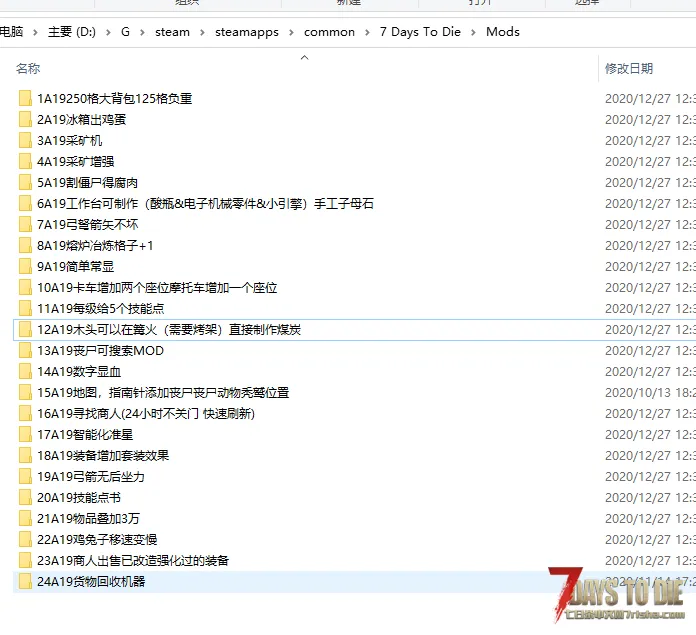696x635 pixels.
Task: Click 2020/10/13 date of 15A19地图 row
Action: 650,393
